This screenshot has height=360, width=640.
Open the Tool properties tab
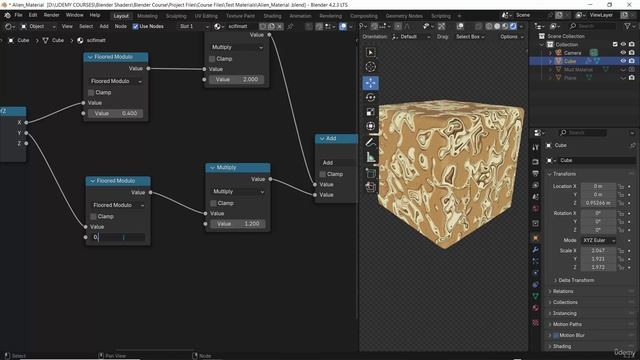point(536,147)
